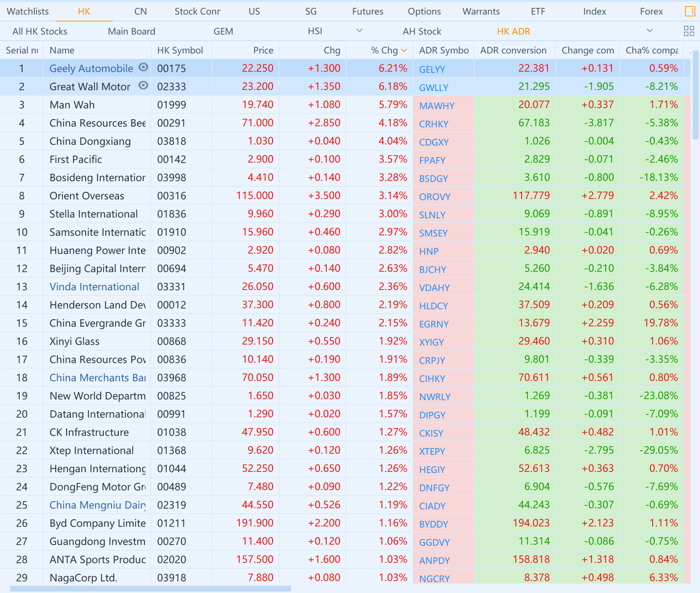This screenshot has width=700, height=593.
Task: Click the horizontal scrollbar at bottom
Action: (x=150, y=588)
